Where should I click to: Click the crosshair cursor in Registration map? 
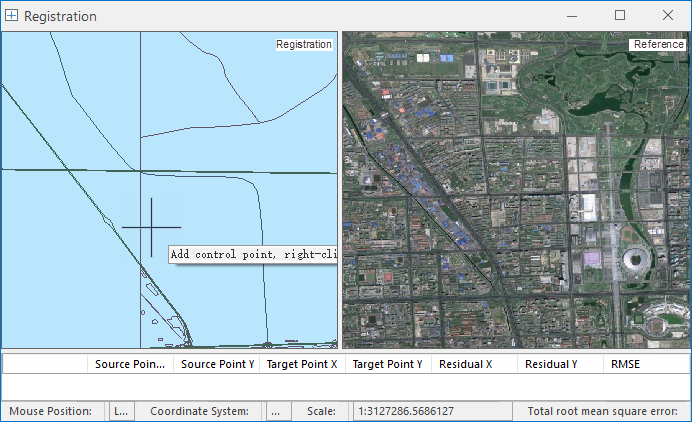[152, 227]
